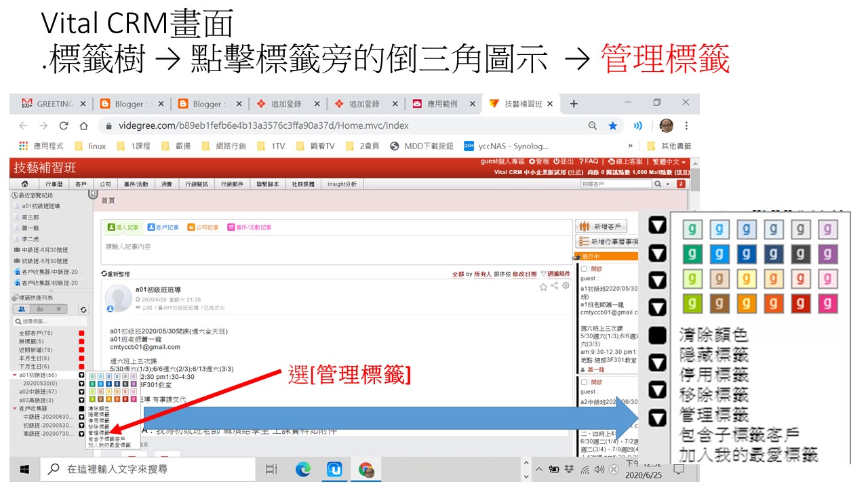Toggle the favorite tags star filter button
The height and width of the screenshot is (488, 868).
pyautogui.click(x=58, y=309)
